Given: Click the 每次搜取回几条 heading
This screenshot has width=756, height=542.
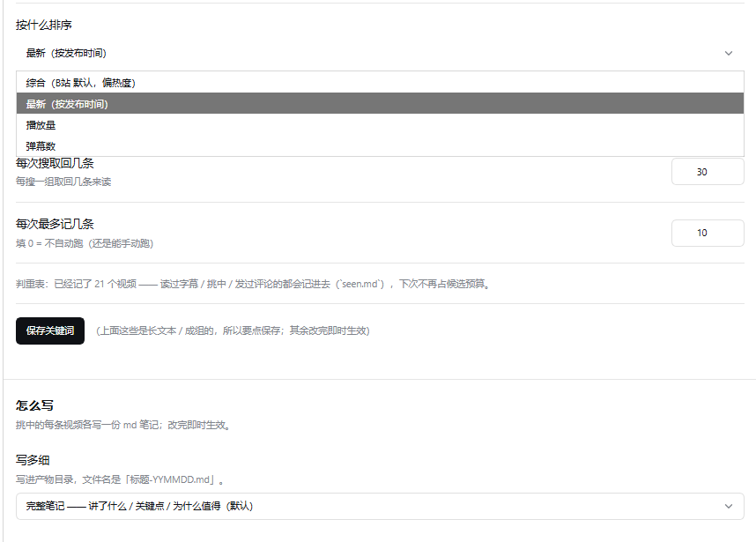Looking at the screenshot, I should coord(55,163).
